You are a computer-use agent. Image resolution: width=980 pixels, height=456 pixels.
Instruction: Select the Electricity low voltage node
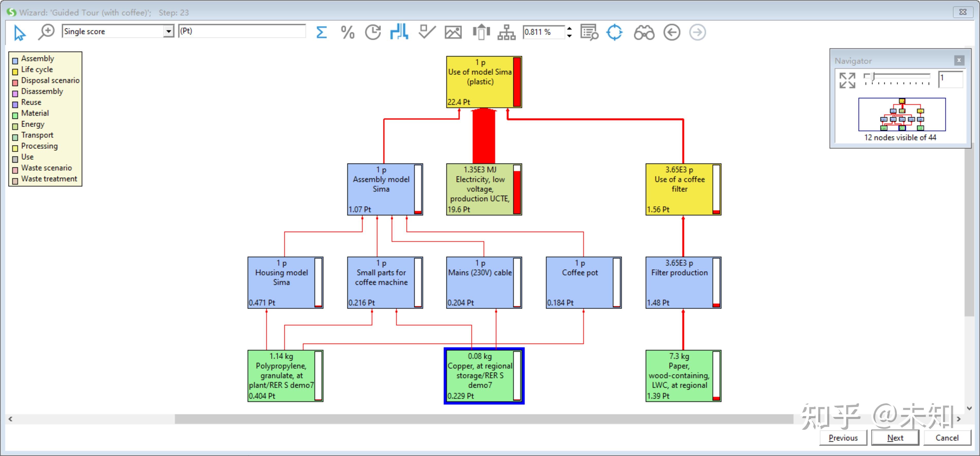[480, 189]
